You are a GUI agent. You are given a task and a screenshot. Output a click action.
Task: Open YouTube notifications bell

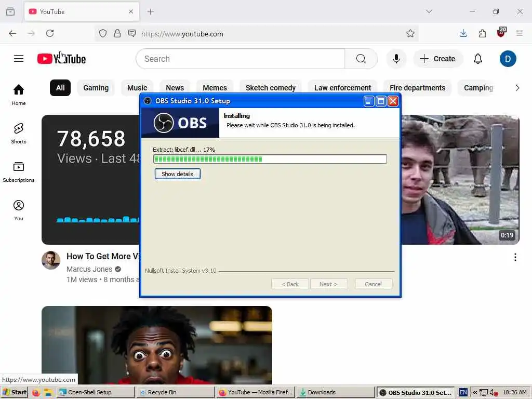tap(478, 59)
